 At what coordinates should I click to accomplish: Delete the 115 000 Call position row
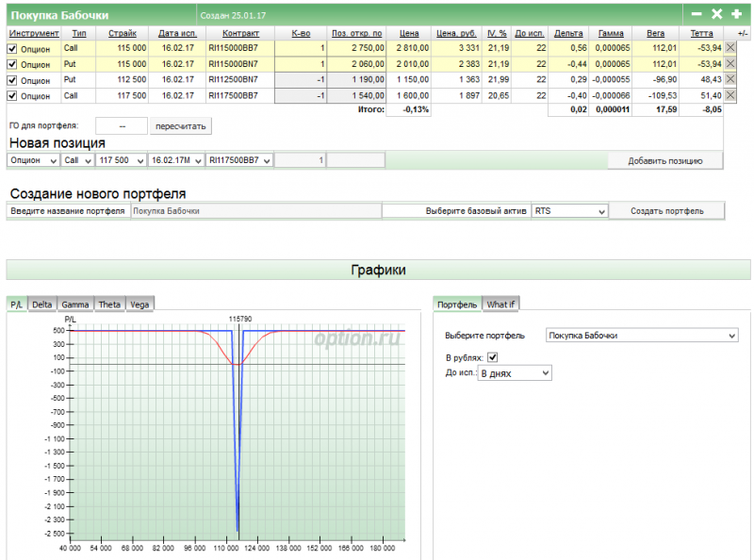[730, 47]
